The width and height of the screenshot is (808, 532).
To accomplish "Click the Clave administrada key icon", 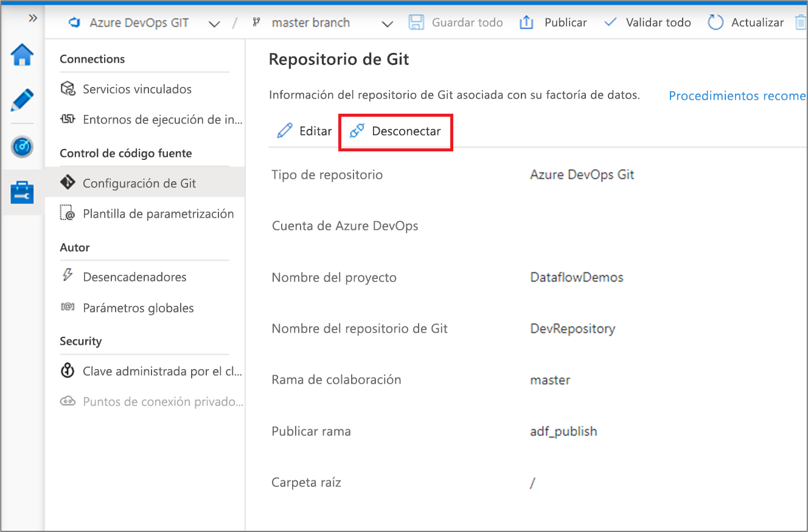I will (x=68, y=370).
